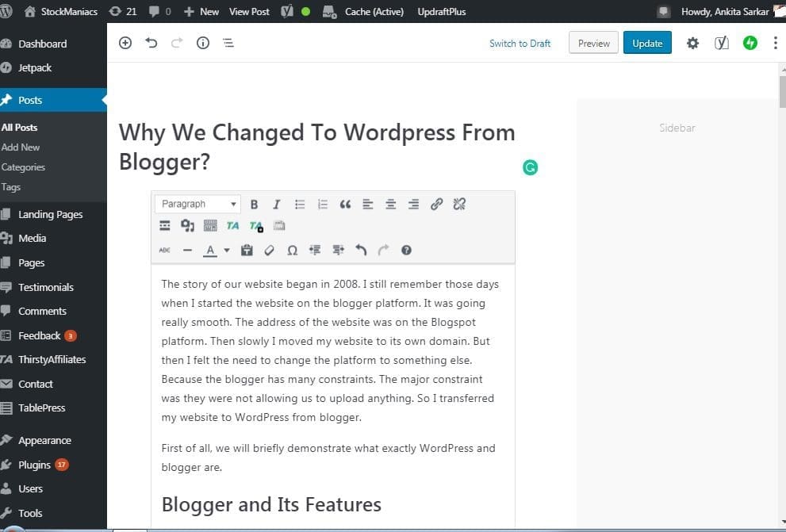Open UpdraftPlus admin bar menu
The image size is (786, 532).
442,12
